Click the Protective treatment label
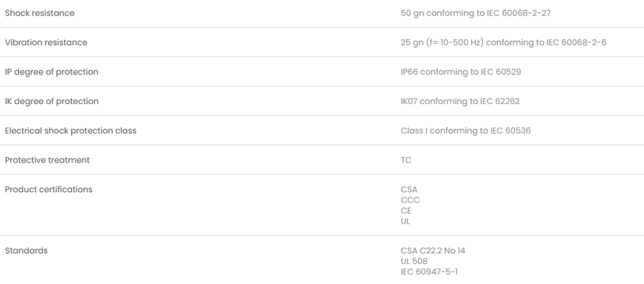Screen dimensions: 644x284 [47, 160]
